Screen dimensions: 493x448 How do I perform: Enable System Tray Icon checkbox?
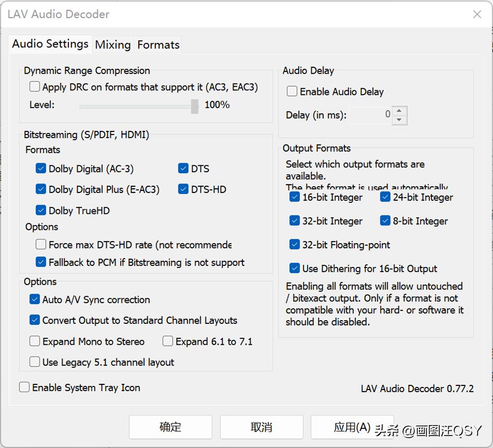click(x=25, y=388)
